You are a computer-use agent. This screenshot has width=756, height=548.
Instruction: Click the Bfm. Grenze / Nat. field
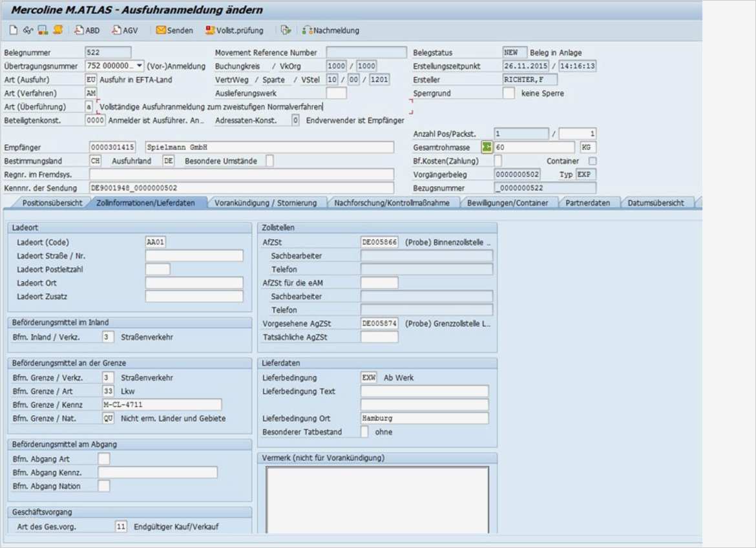108,417
